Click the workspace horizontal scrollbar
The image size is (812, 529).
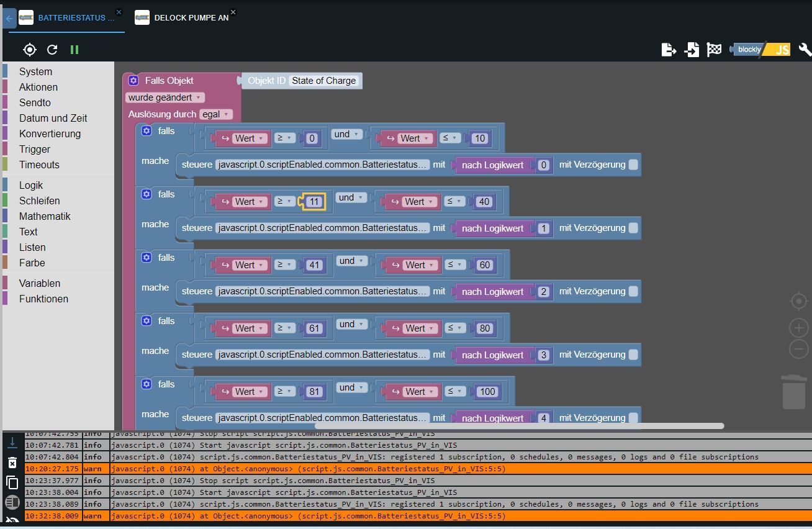pyautogui.click(x=519, y=426)
